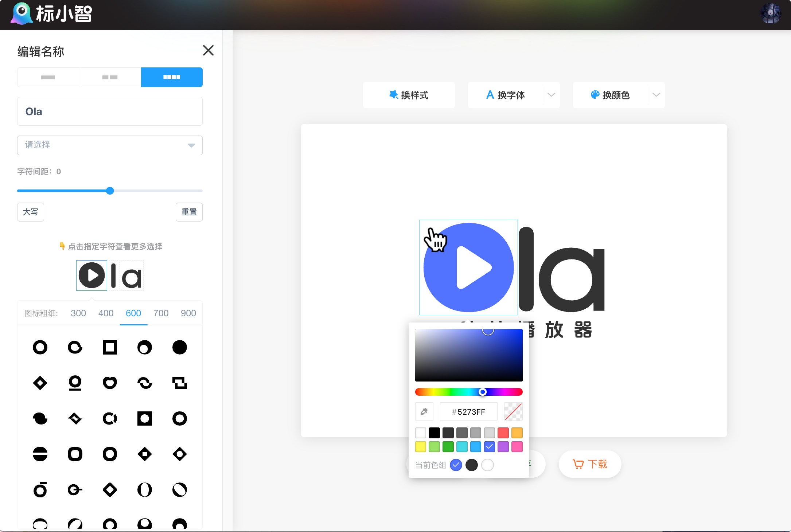Click the 标小智 logo
This screenshot has height=532, width=791.
52,14
